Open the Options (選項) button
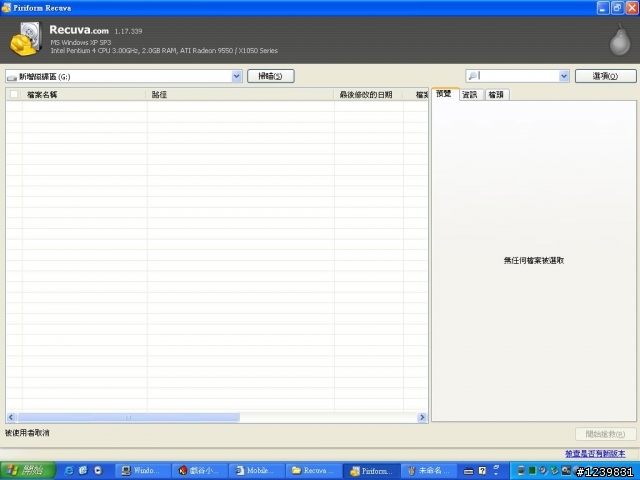This screenshot has height=480, width=640. point(605,76)
